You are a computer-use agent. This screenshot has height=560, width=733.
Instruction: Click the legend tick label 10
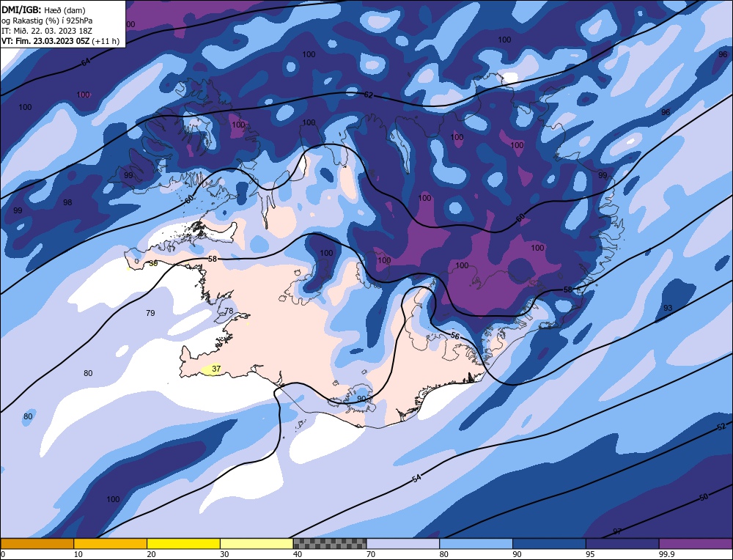pos(78,554)
